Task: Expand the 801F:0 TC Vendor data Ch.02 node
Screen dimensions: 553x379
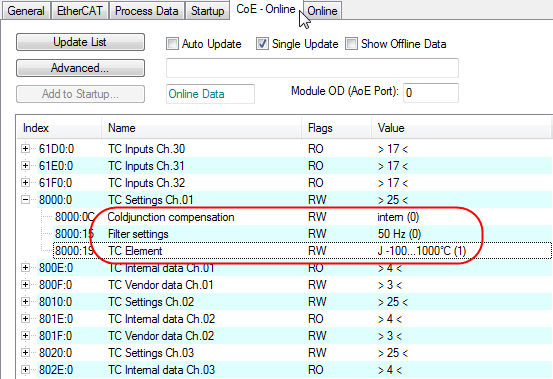Action: (x=25, y=336)
